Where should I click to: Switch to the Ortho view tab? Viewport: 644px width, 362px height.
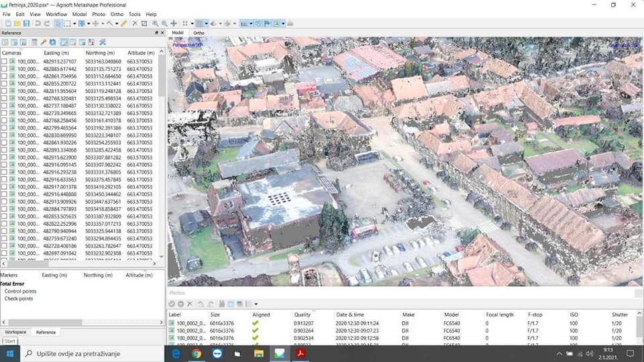pos(199,33)
